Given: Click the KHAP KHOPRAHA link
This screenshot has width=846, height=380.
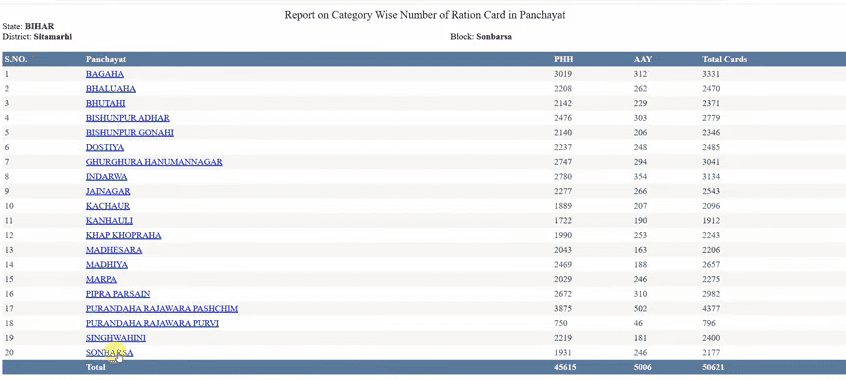Looking at the screenshot, I should pos(124,235).
